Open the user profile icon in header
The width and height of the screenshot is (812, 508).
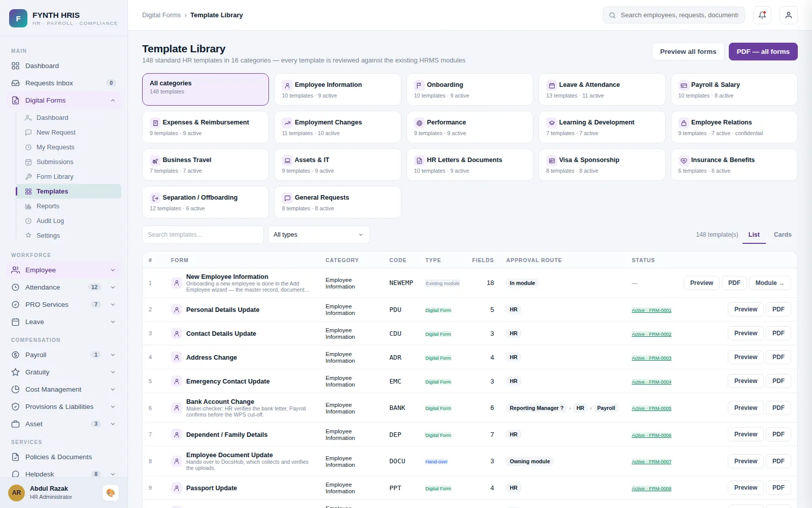788,15
